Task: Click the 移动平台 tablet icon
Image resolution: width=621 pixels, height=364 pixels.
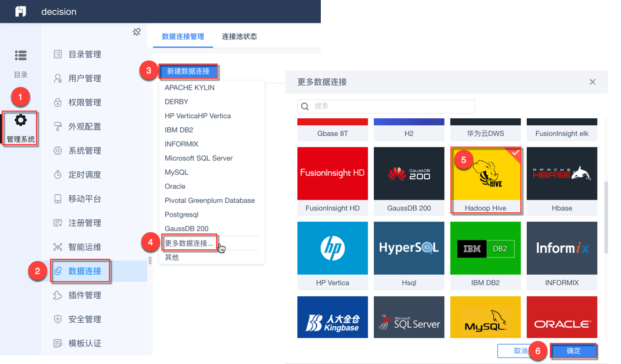Action: pyautogui.click(x=58, y=199)
